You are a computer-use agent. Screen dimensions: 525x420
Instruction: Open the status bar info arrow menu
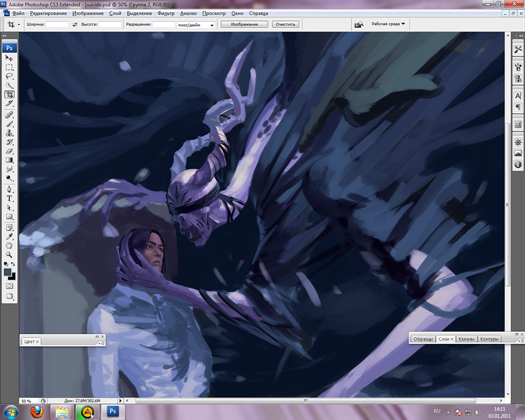[120, 401]
